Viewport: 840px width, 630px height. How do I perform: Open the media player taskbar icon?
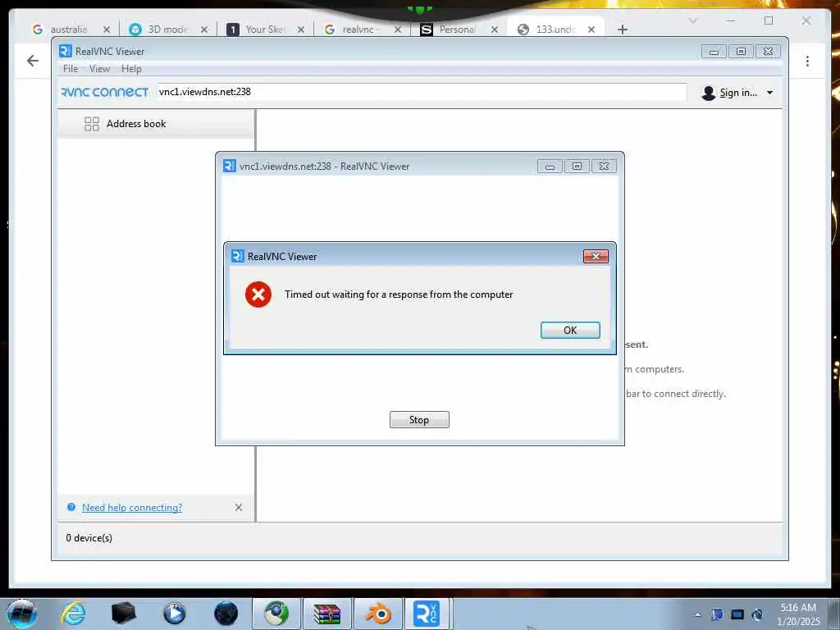174,614
